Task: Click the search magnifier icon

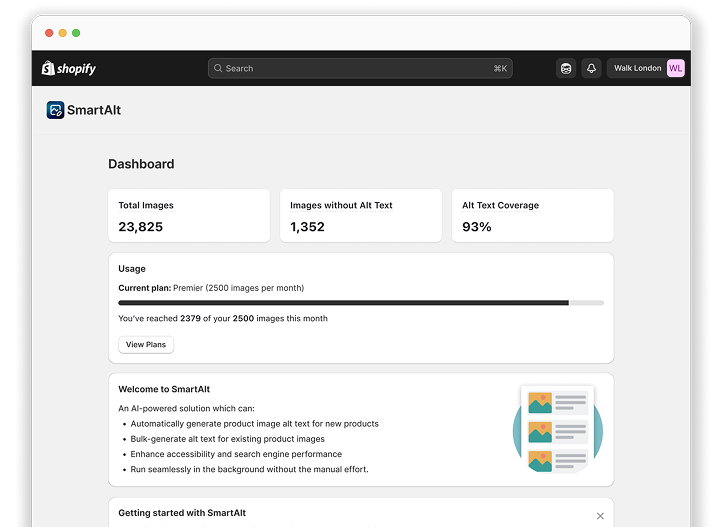Action: [218, 68]
